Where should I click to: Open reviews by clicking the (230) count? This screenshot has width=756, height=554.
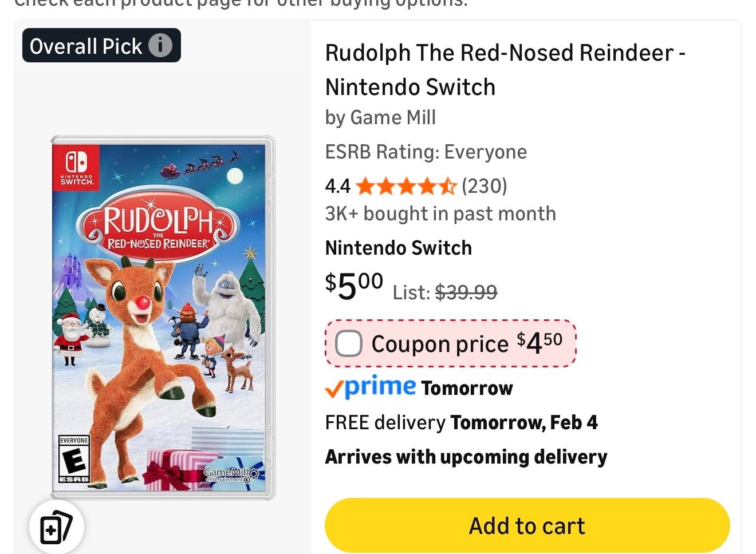pos(484,185)
